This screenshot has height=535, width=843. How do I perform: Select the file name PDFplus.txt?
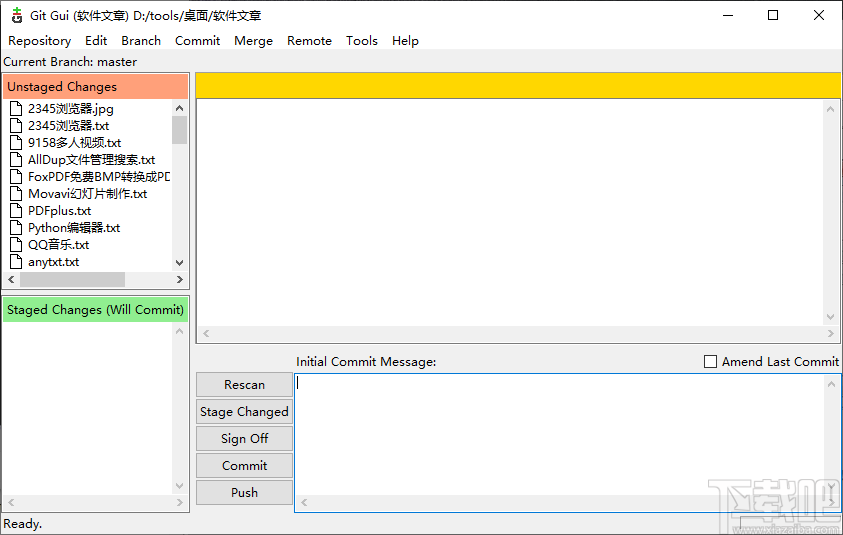tap(59, 211)
